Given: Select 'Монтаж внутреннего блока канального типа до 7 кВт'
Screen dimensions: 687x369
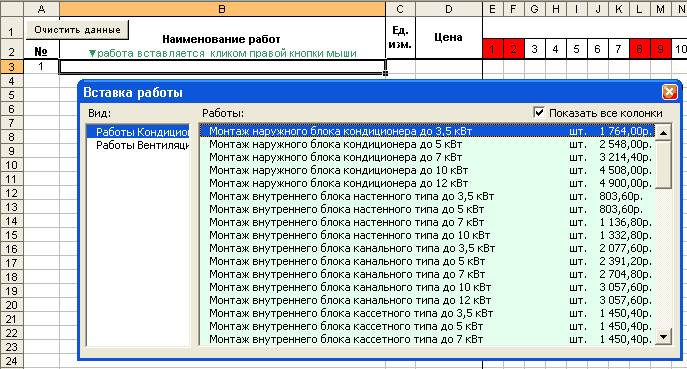Looking at the screenshot, I should [x=428, y=274].
